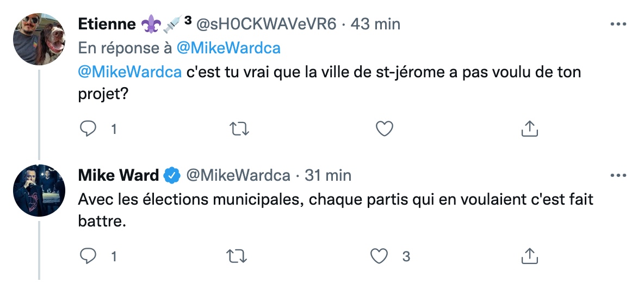The width and height of the screenshot is (644, 282).
Task: Open the more options menu on Etienne's tweet
Action: point(618,24)
